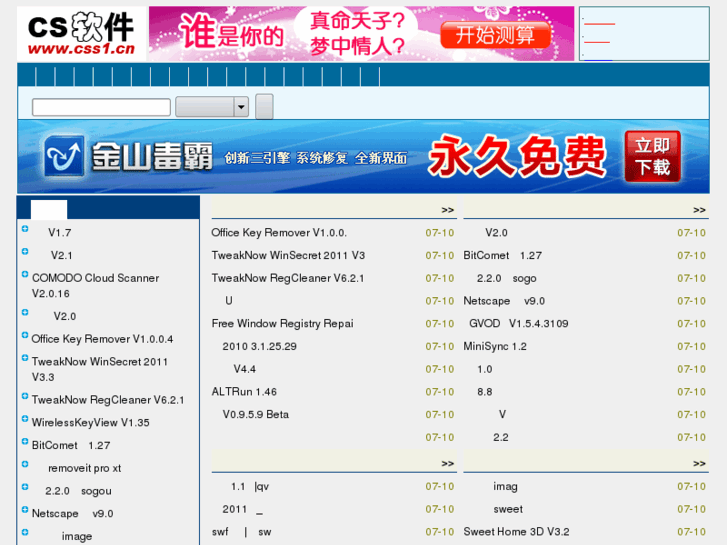Viewport: 727px width, 545px height.
Task: Click the 金山毒霸 shield logo icon
Action: coord(64,156)
